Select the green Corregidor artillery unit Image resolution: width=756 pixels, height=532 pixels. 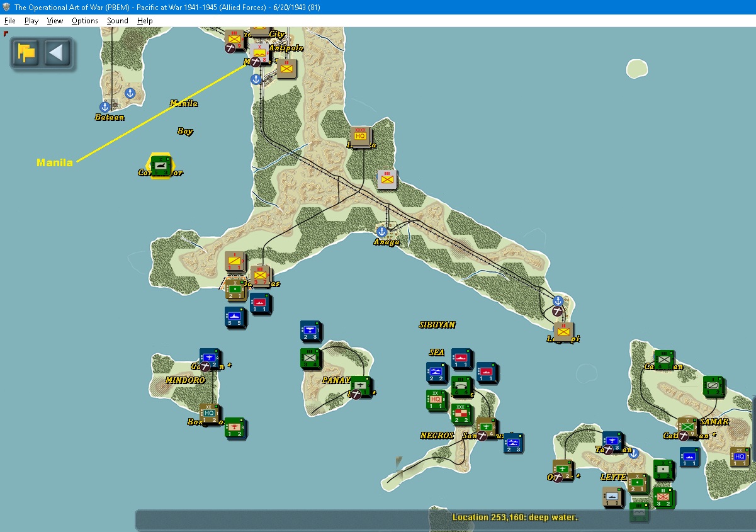tap(161, 165)
